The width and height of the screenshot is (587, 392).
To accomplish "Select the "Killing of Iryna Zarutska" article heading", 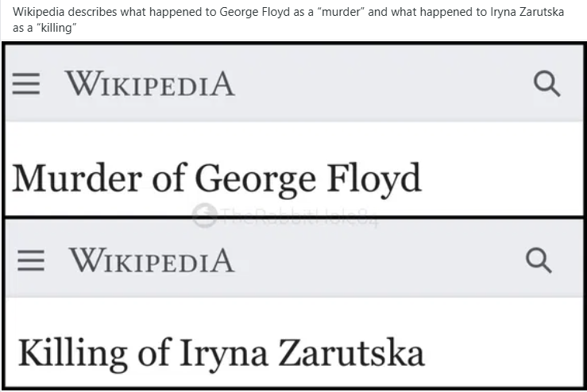I will click(x=221, y=352).
